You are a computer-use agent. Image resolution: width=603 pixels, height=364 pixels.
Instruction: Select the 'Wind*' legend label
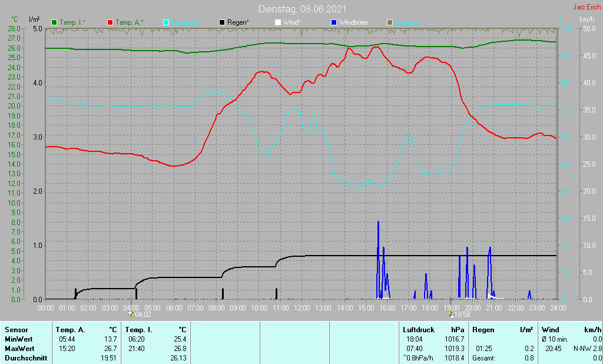point(292,22)
